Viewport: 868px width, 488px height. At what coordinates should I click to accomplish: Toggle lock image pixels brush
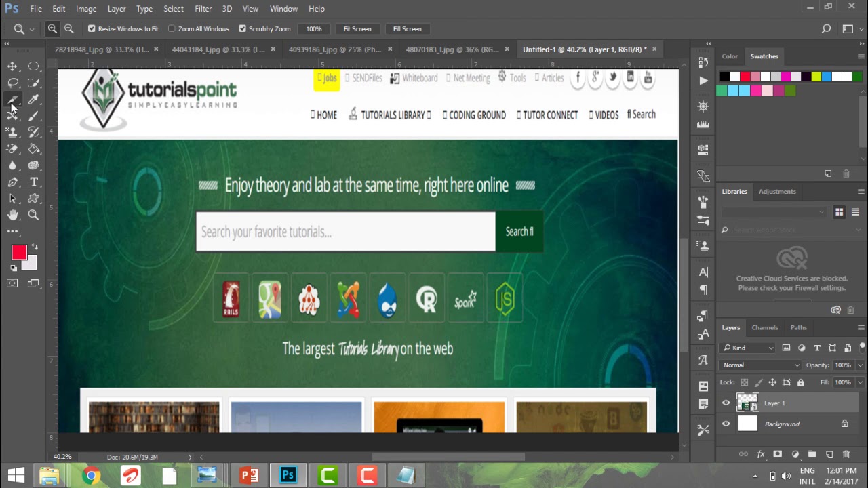tap(758, 382)
